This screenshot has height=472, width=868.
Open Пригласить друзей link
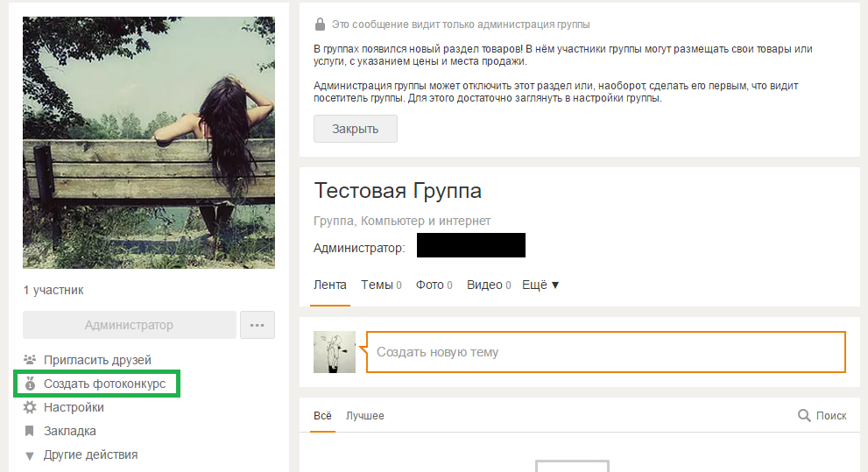(x=97, y=360)
